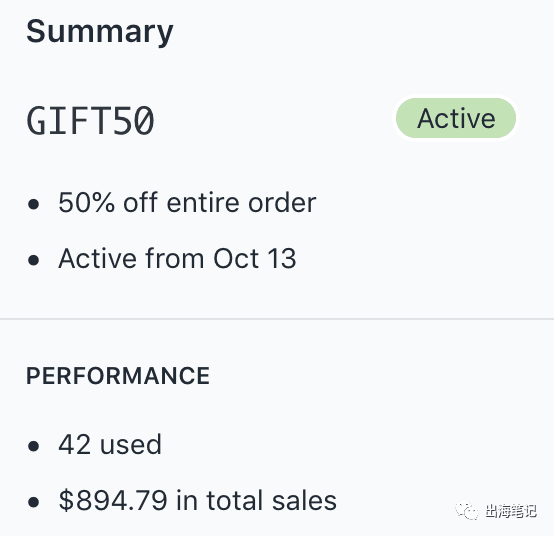This screenshot has height=536, width=554.
Task: Click the horizontal divider above PERFORMANCE
Action: (x=277, y=319)
